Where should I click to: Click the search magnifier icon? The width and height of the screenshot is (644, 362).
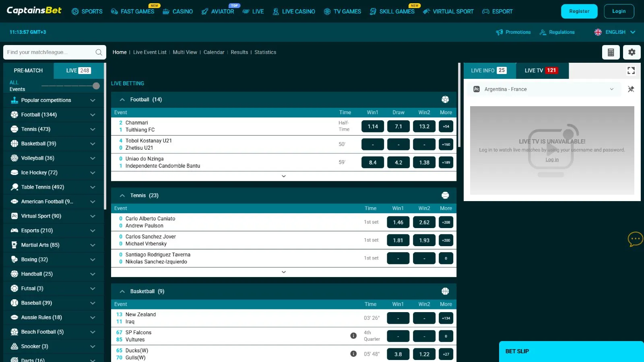click(99, 52)
